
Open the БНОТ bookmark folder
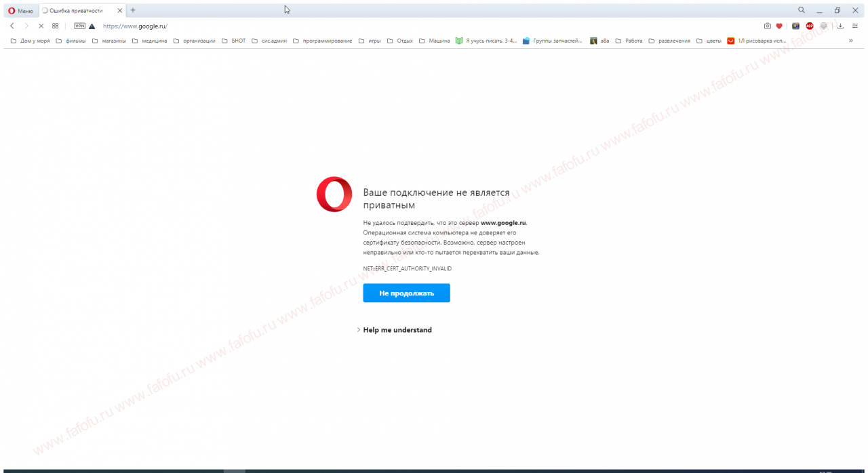pos(233,41)
